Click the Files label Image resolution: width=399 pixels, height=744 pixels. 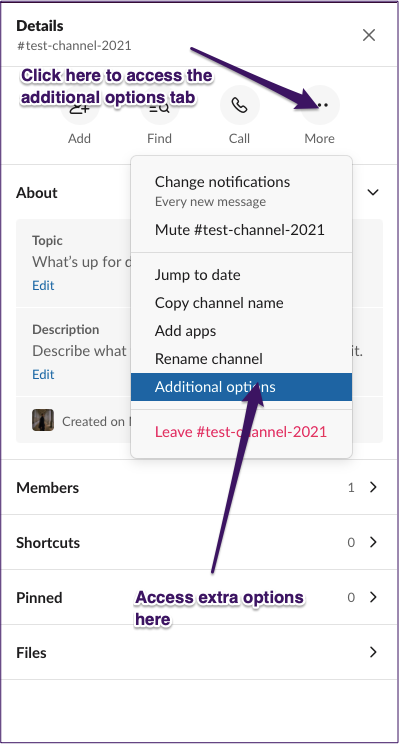click(31, 653)
